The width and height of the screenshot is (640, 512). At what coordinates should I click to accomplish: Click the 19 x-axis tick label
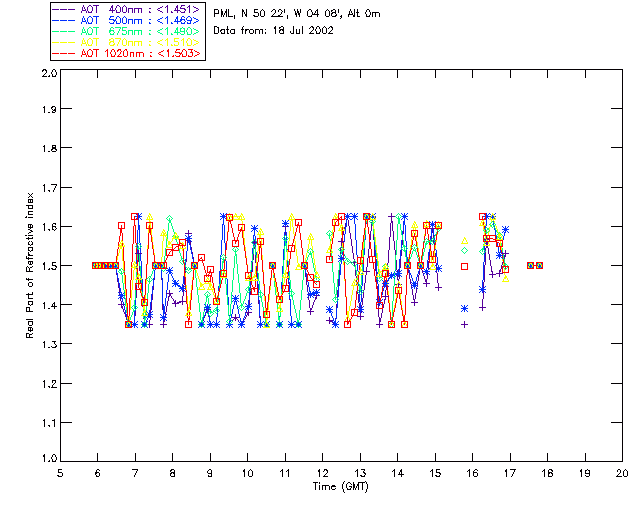(x=585, y=473)
